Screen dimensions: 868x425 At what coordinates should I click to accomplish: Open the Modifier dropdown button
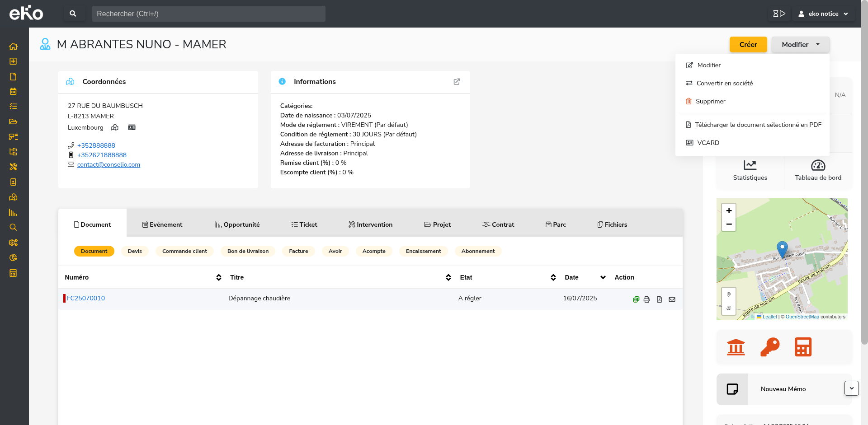pos(800,44)
